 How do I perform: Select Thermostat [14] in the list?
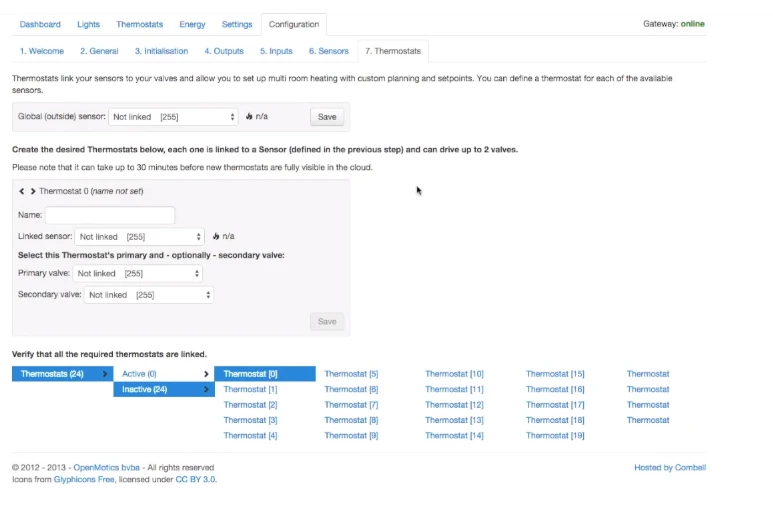click(455, 435)
